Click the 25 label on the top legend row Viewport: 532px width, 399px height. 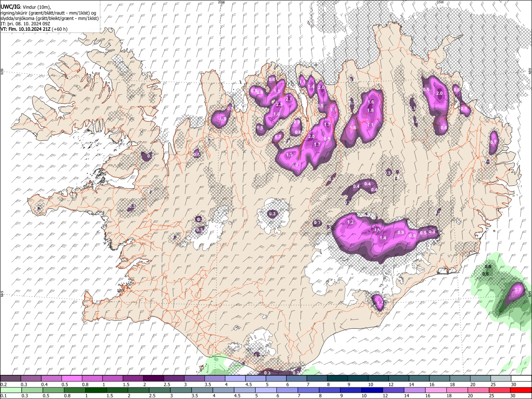[x=493, y=384]
